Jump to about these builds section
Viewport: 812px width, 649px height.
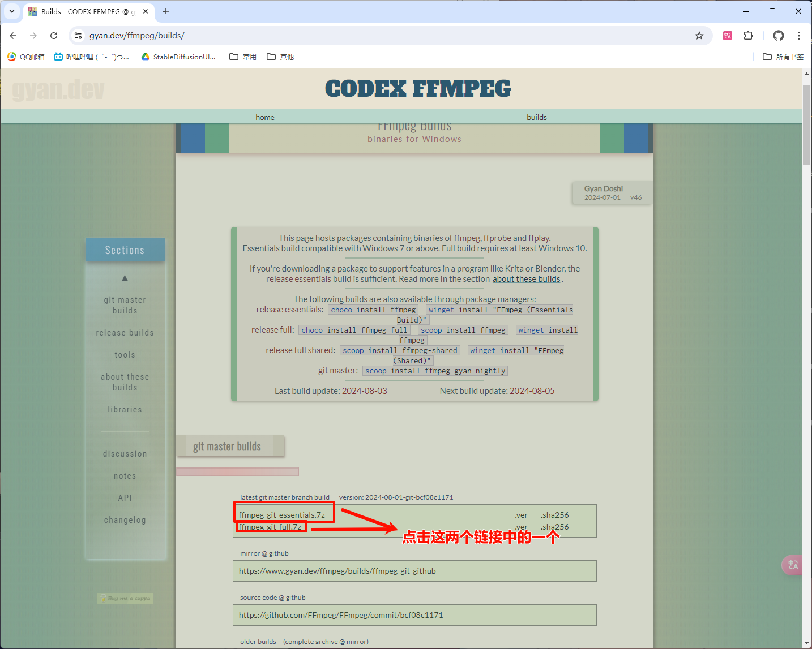(125, 382)
